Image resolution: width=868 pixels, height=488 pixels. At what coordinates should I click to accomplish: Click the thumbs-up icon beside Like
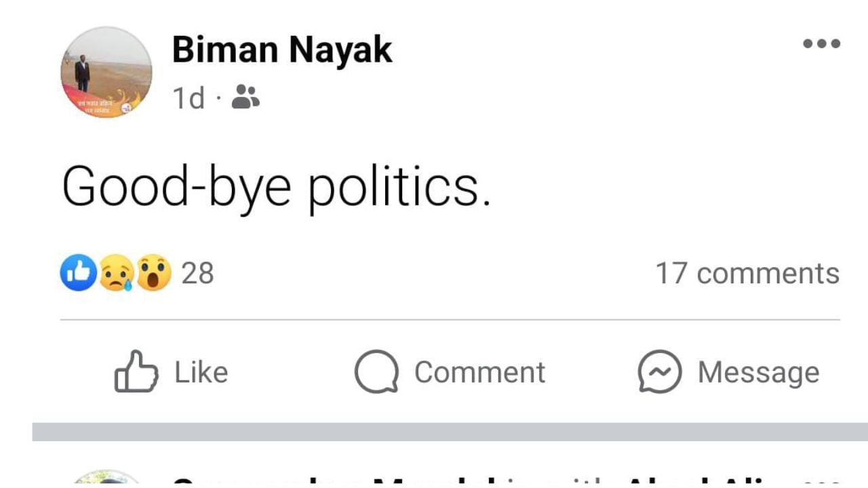pyautogui.click(x=135, y=371)
